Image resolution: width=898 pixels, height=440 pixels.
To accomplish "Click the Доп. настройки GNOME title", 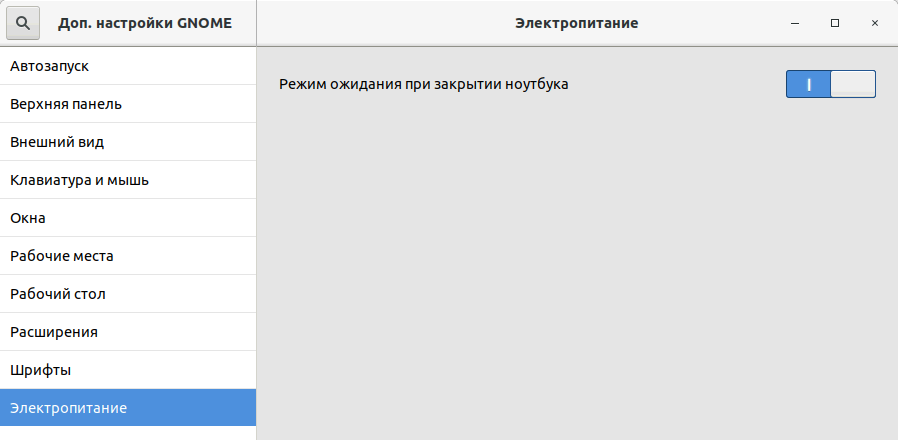I will pyautogui.click(x=145, y=23).
